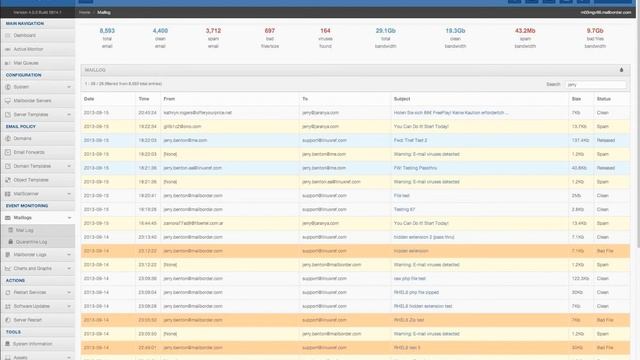Go to Mail Queues

pyautogui.click(x=26, y=63)
